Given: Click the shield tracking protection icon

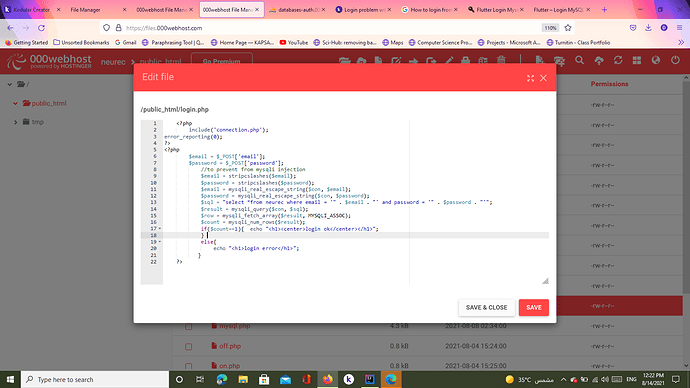Looking at the screenshot, I should coord(106,28).
